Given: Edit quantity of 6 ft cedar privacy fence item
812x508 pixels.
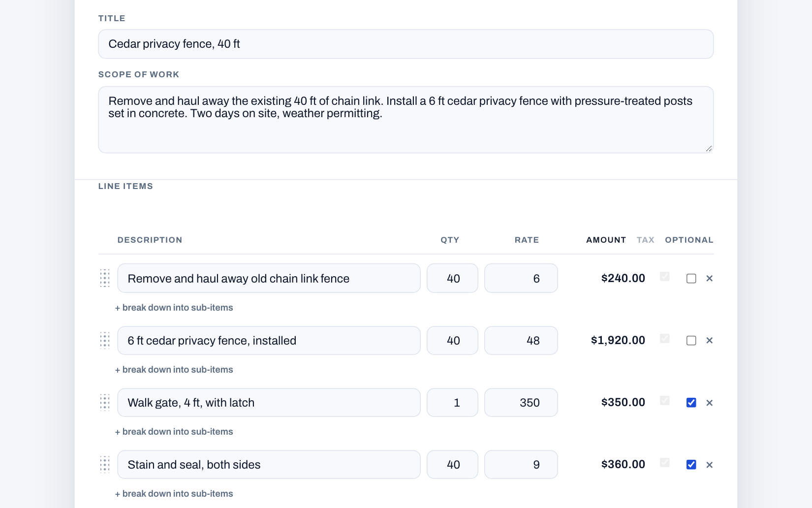Looking at the screenshot, I should [452, 340].
